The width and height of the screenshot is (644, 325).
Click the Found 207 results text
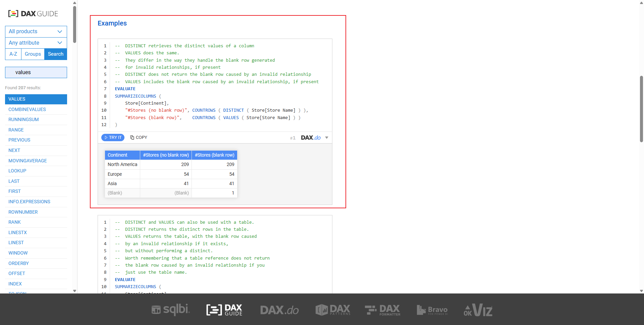click(23, 88)
